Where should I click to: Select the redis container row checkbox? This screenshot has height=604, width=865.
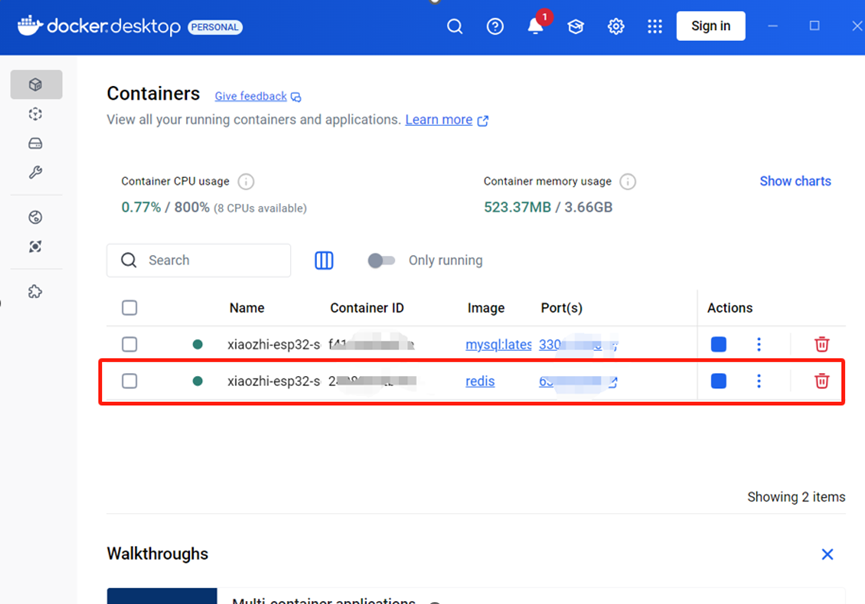click(129, 381)
